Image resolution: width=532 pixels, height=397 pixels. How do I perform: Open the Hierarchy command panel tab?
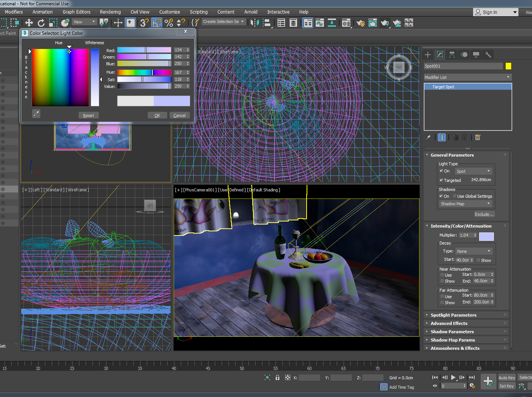pyautogui.click(x=452, y=55)
